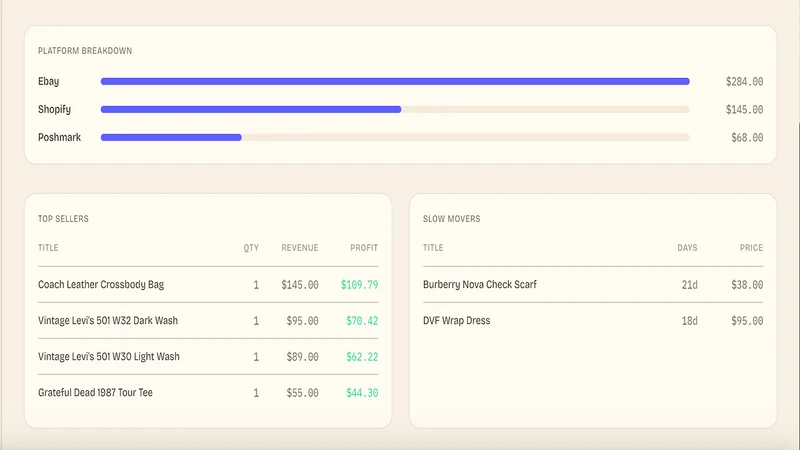Click the Ebay platform revenue bar
Viewport: 800px width, 450px height.
pos(395,82)
